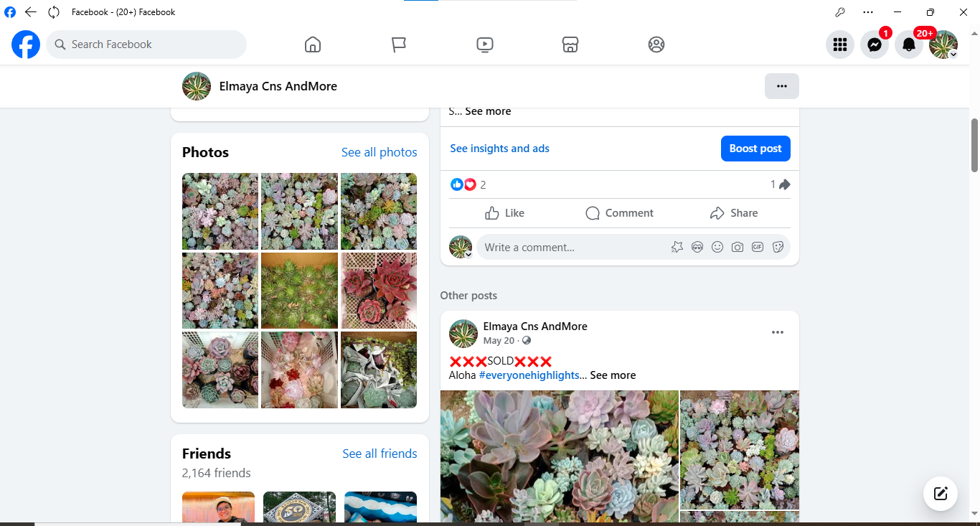This screenshot has width=980, height=526.
Task: Open Messenger chats icon
Action: click(x=875, y=44)
